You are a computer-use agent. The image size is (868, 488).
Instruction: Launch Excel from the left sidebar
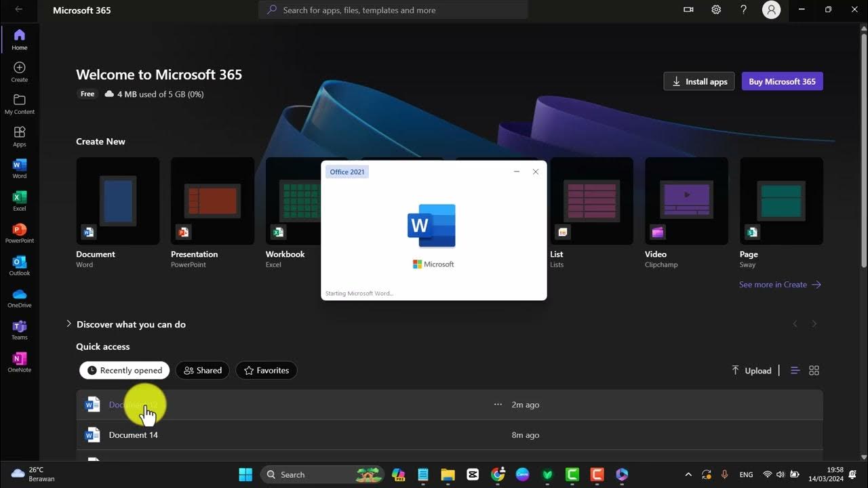(x=20, y=201)
